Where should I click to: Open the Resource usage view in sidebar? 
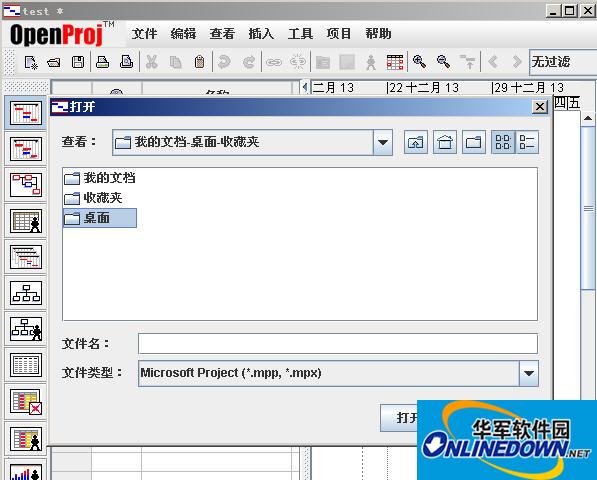26,439
